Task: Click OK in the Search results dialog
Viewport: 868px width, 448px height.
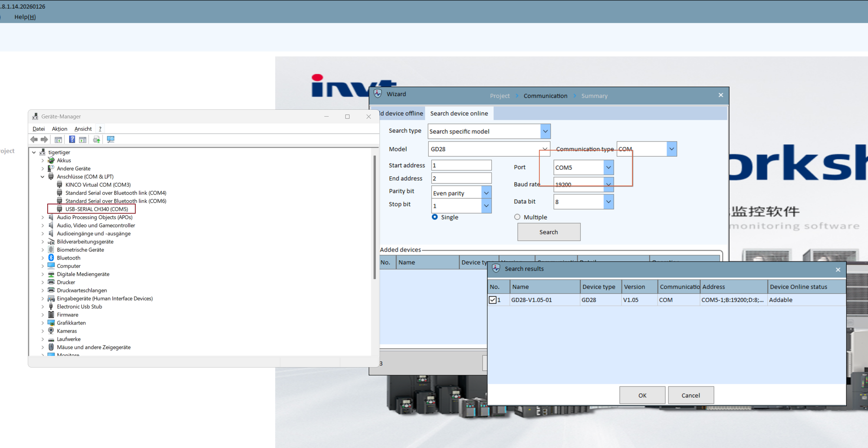Action: point(642,395)
